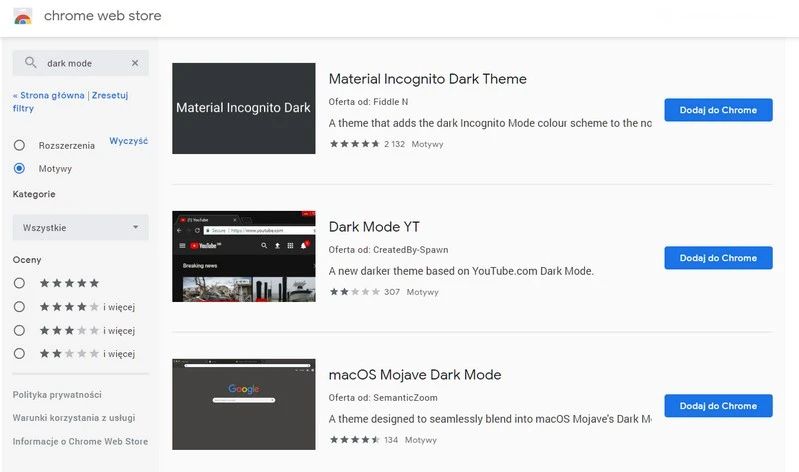The image size is (799, 472).
Task: Click star rating of Dark Mode YT
Action: [x=354, y=292]
